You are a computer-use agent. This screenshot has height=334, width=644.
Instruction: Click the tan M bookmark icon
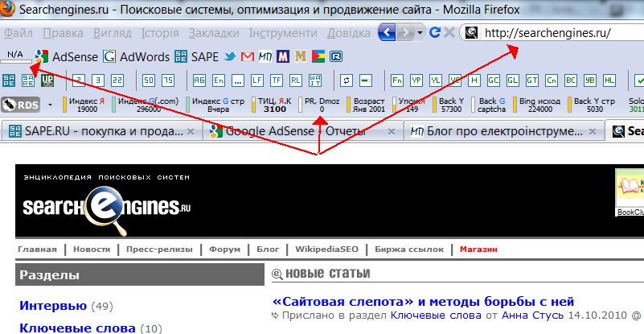[301, 57]
